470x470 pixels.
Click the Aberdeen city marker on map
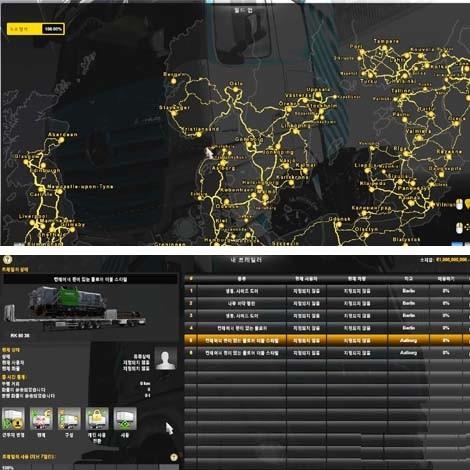click(61, 141)
